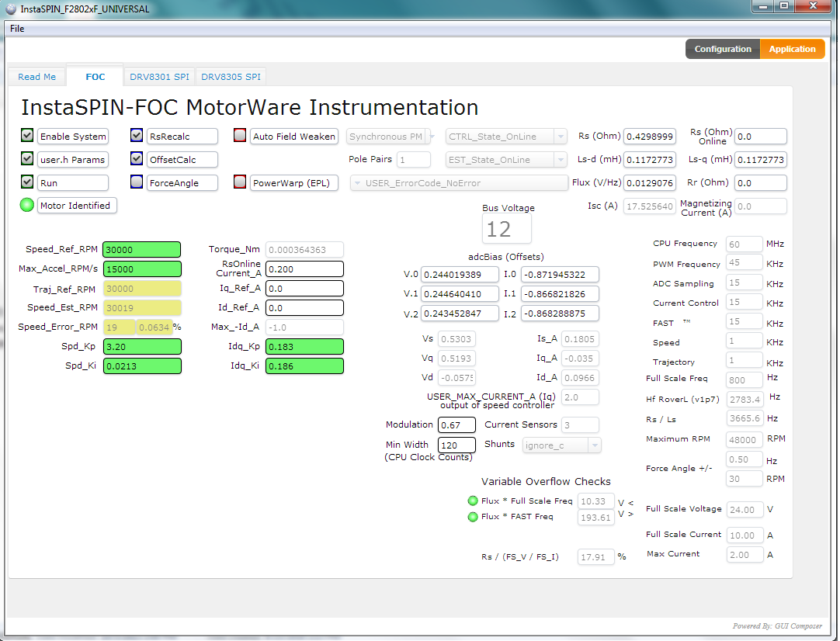
Task: Click the V.0 adcBias offset field
Action: [x=460, y=275]
